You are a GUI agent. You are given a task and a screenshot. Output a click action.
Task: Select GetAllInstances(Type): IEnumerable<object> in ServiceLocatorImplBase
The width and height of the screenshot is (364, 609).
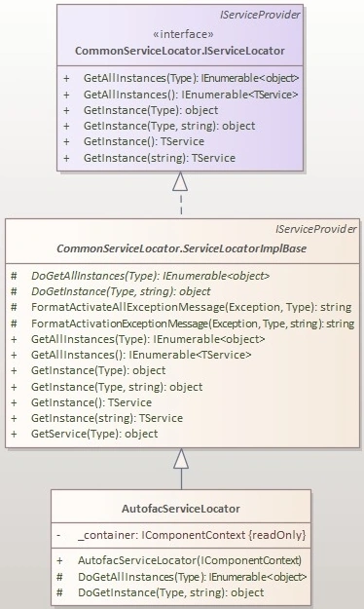(148, 339)
